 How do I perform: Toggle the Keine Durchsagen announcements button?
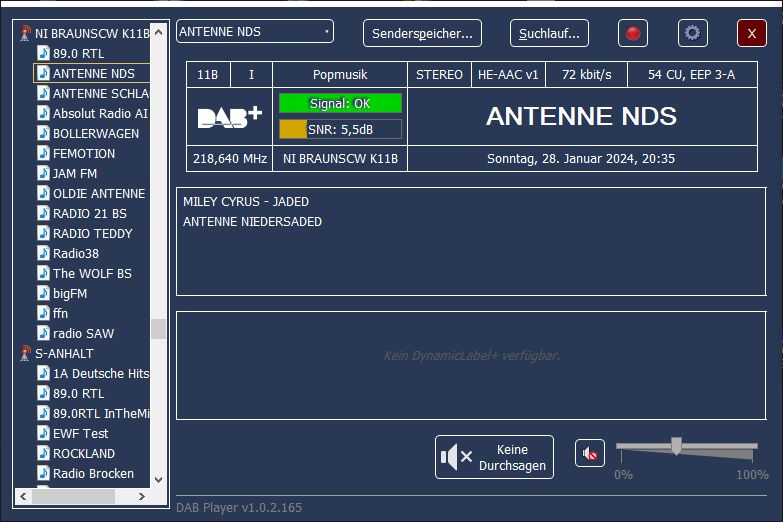pos(494,457)
